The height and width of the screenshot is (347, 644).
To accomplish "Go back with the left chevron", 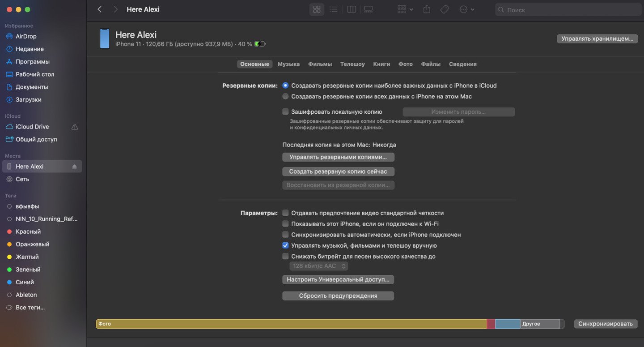I will 99,9.
